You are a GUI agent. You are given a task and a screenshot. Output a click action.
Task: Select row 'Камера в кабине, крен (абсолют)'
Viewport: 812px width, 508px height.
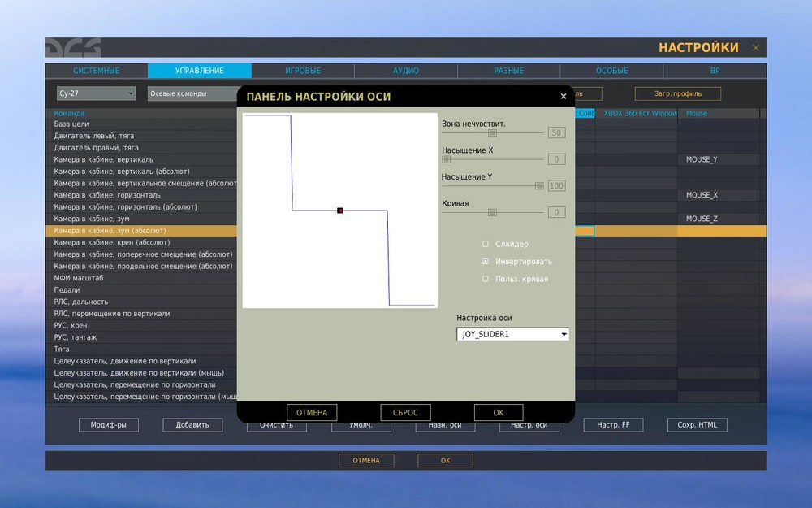140,242
